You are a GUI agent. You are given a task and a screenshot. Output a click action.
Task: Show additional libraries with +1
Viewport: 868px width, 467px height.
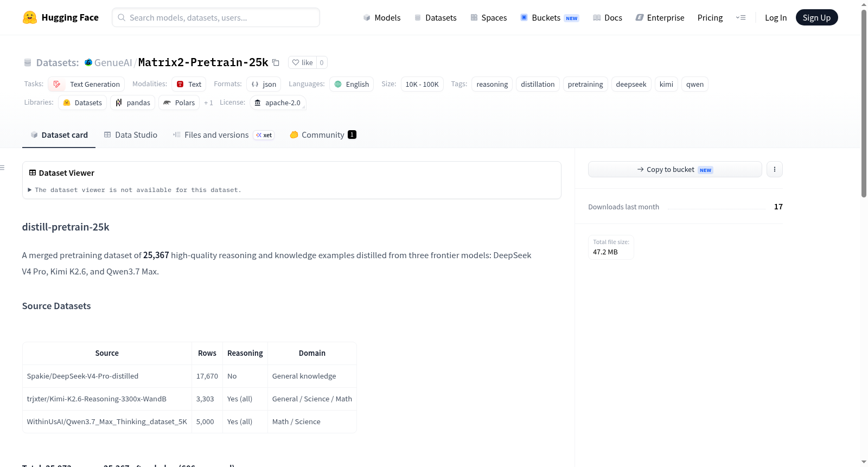tap(208, 103)
